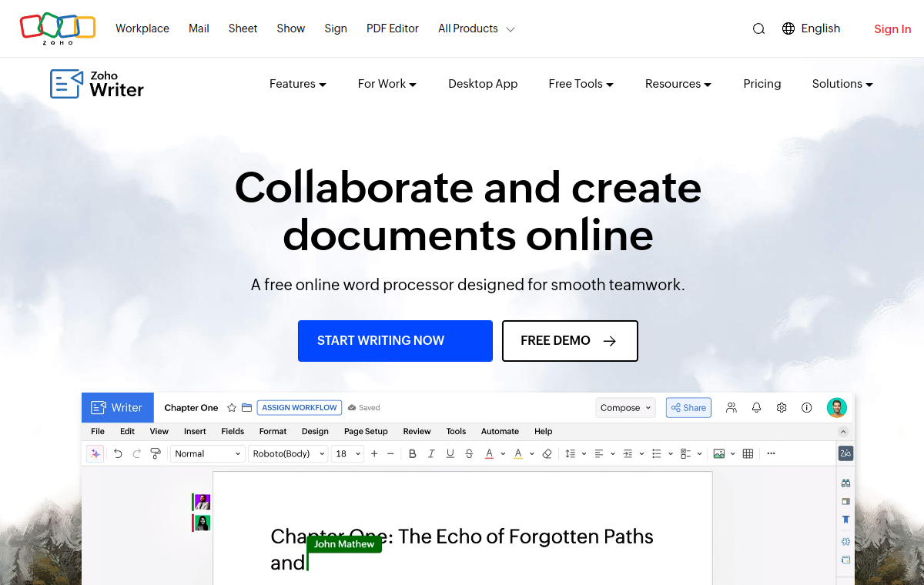924x585 pixels.
Task: Click the binoculars find icon in sidebar
Action: click(x=845, y=483)
